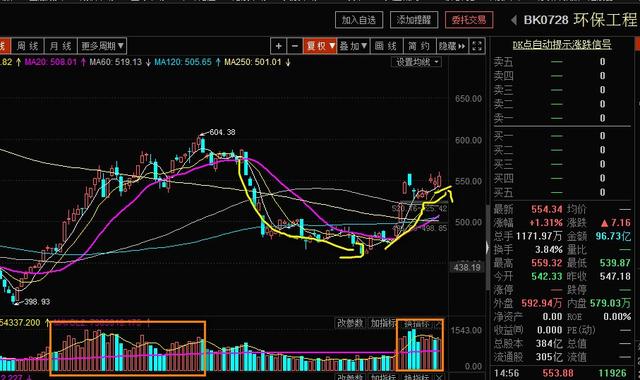Image resolution: width=640 pixels, height=380 pixels.
Task: Open DK点自动提示涨跌信号 link
Action: [562, 44]
